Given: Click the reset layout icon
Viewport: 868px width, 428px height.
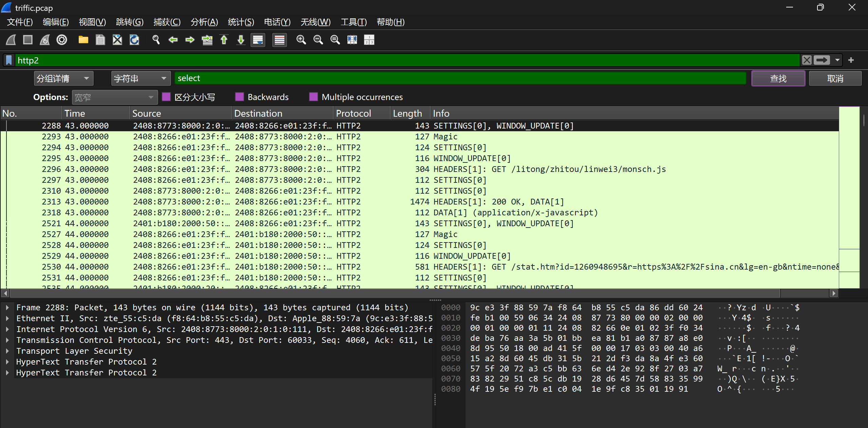Looking at the screenshot, I should point(369,40).
